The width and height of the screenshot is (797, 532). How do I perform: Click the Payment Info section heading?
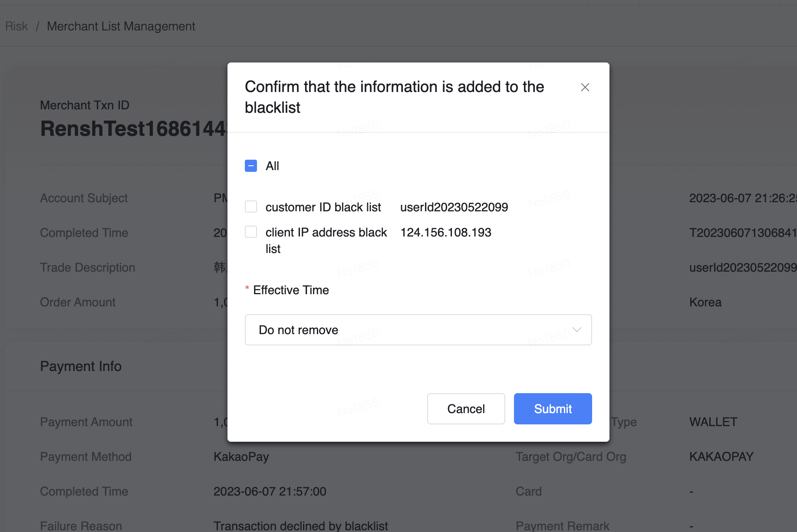(81, 366)
